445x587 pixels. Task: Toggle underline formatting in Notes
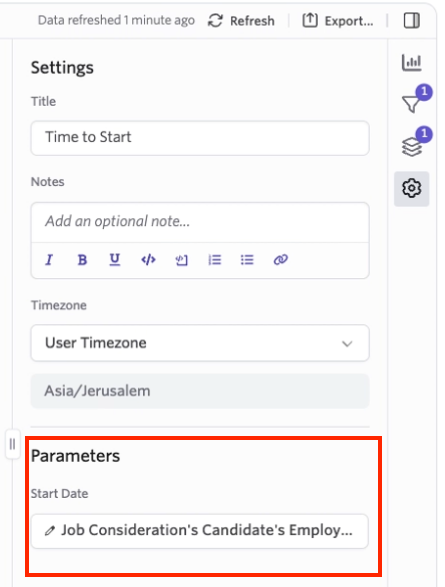pos(115,259)
